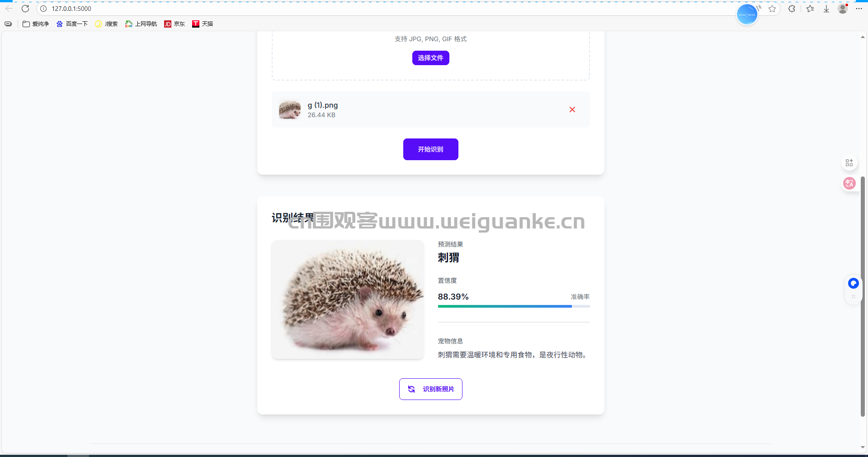Open the favorites list icon
Viewport: 868px width, 457px height.
810,9
